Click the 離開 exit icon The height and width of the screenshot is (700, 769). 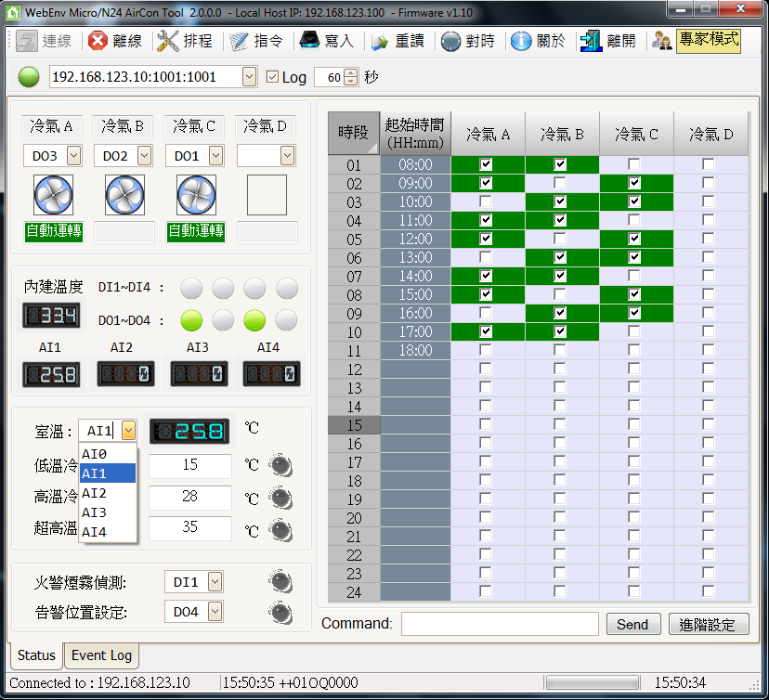pos(591,41)
